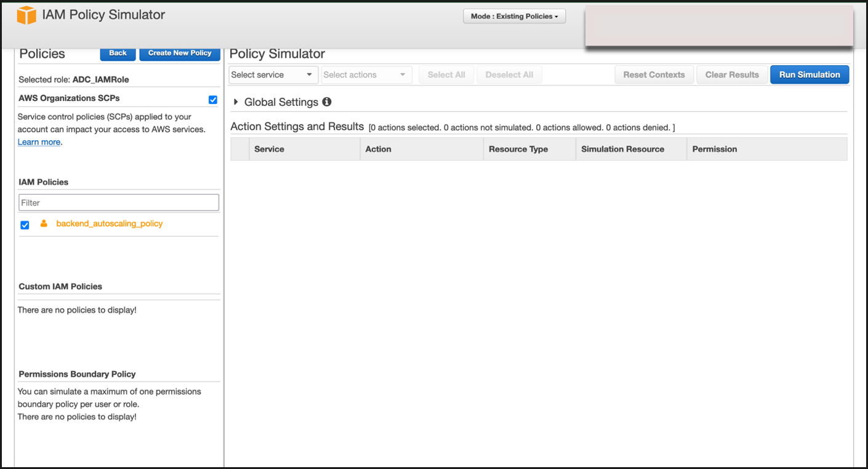Screen dimensions: 868x469
Task: Click the Custom IAM Policies heading
Action: pos(60,287)
